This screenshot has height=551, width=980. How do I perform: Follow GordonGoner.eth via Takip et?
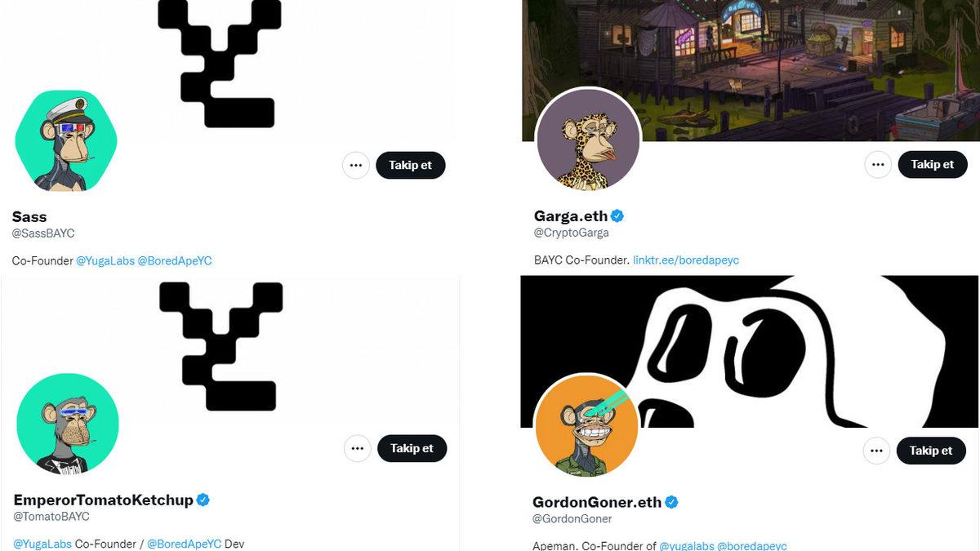tap(931, 451)
